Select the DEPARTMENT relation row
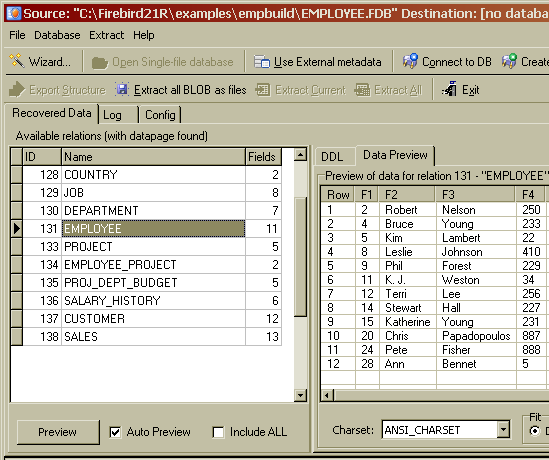Image resolution: width=549 pixels, height=460 pixels. 146,211
